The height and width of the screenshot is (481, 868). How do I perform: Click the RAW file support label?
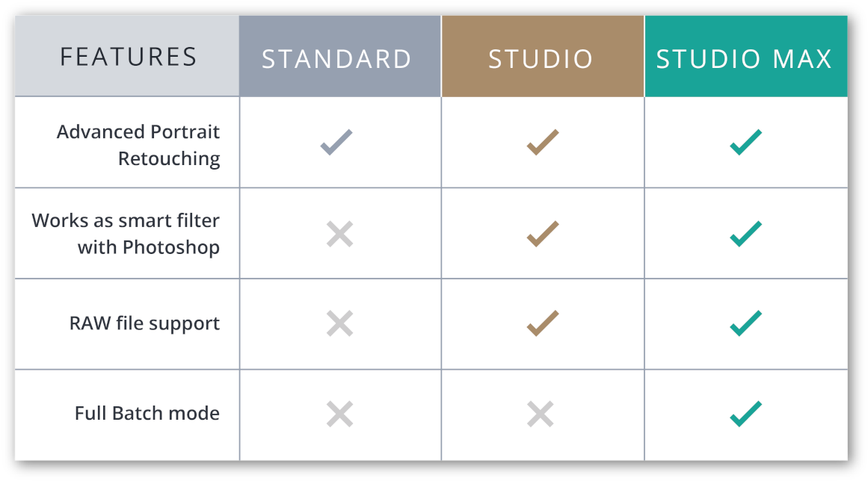click(144, 323)
